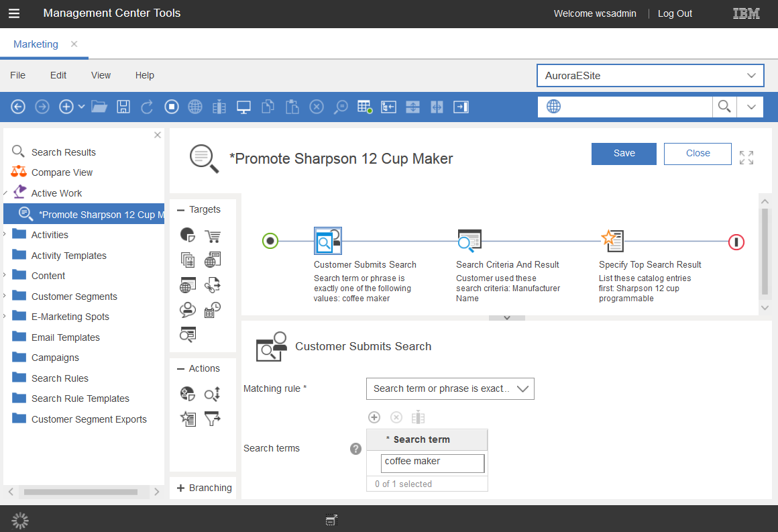Click the stop toolbar icon
Image resolution: width=778 pixels, height=532 pixels.
(x=172, y=107)
